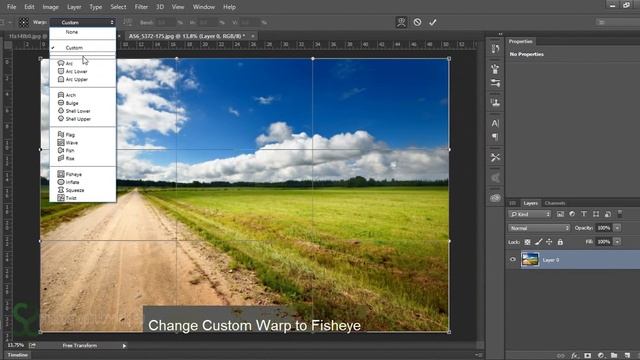Viewport: 640px width, 360px height.
Task: Open the Brush Presets panel icon
Action: point(495,69)
